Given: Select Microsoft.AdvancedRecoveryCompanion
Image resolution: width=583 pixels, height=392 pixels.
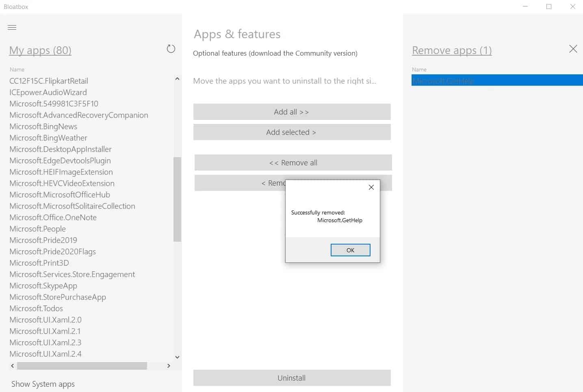Looking at the screenshot, I should (79, 115).
